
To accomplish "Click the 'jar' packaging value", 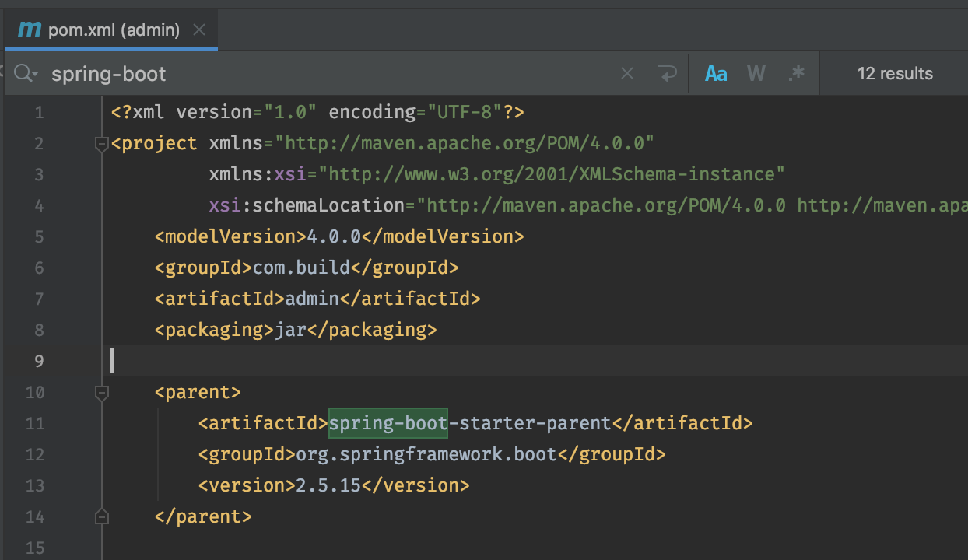I will coord(291,330).
